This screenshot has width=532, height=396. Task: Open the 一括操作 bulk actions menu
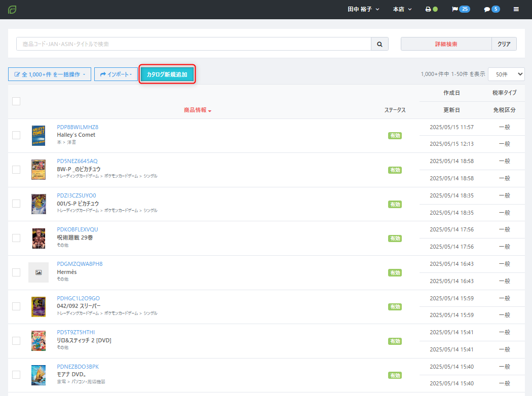(50, 74)
